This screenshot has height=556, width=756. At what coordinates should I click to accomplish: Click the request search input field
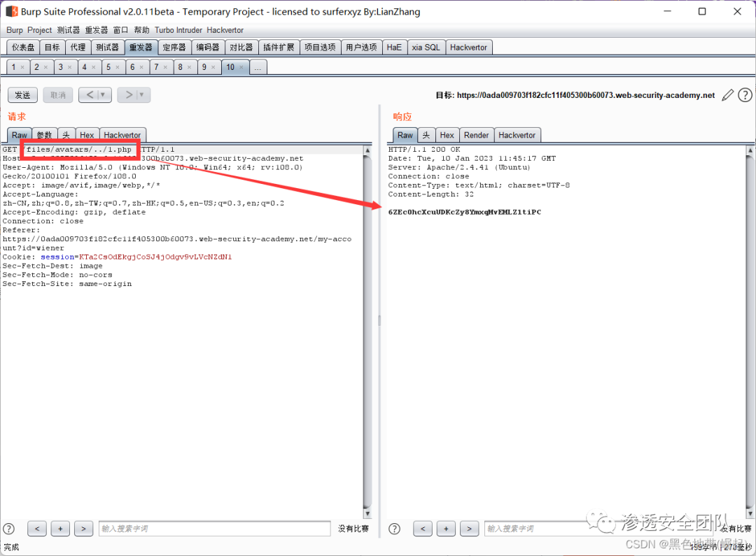215,529
